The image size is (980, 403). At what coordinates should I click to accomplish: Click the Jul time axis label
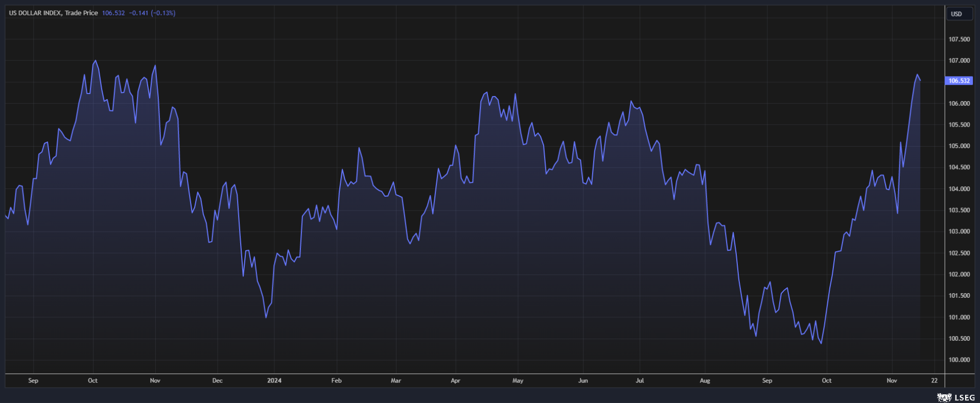(x=640, y=381)
